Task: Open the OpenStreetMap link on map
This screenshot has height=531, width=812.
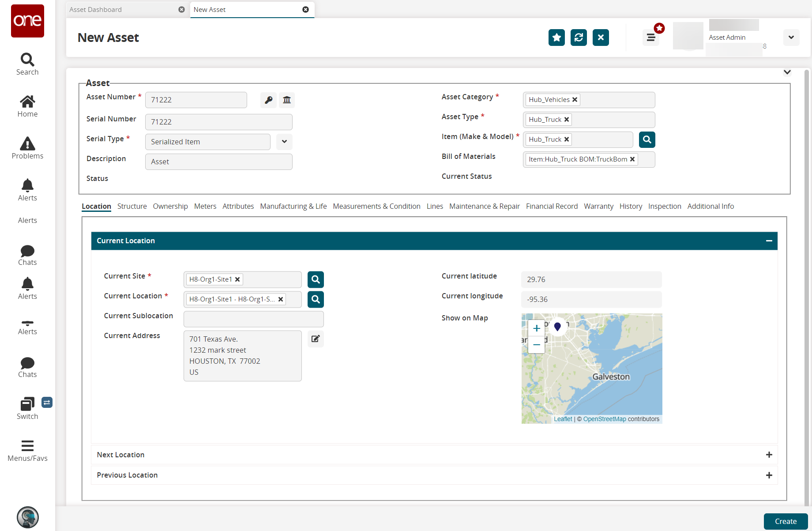Action: (605, 419)
